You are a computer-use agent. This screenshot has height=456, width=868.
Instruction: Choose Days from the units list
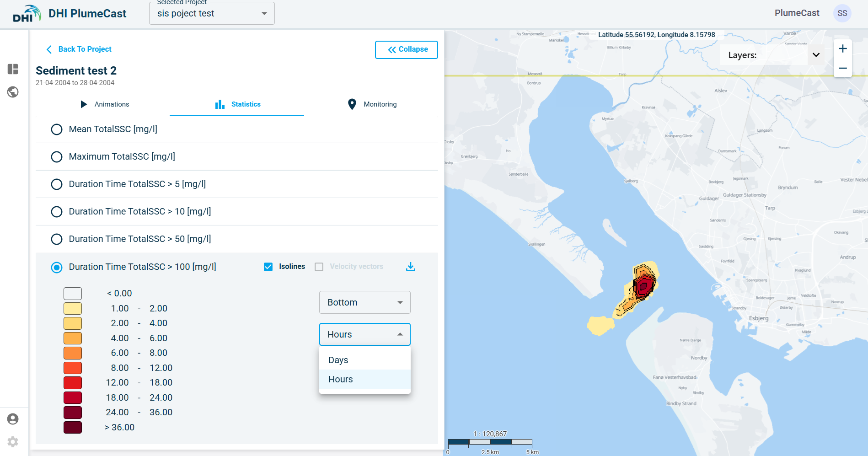click(x=338, y=360)
